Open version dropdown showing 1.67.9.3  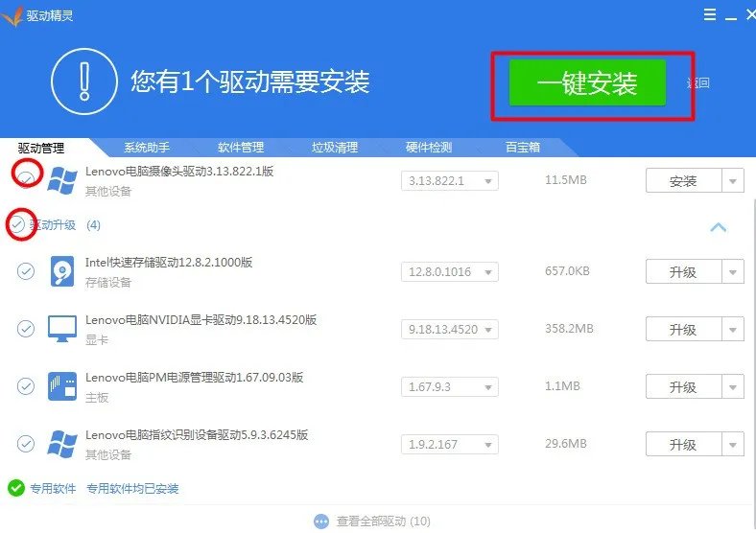(449, 386)
